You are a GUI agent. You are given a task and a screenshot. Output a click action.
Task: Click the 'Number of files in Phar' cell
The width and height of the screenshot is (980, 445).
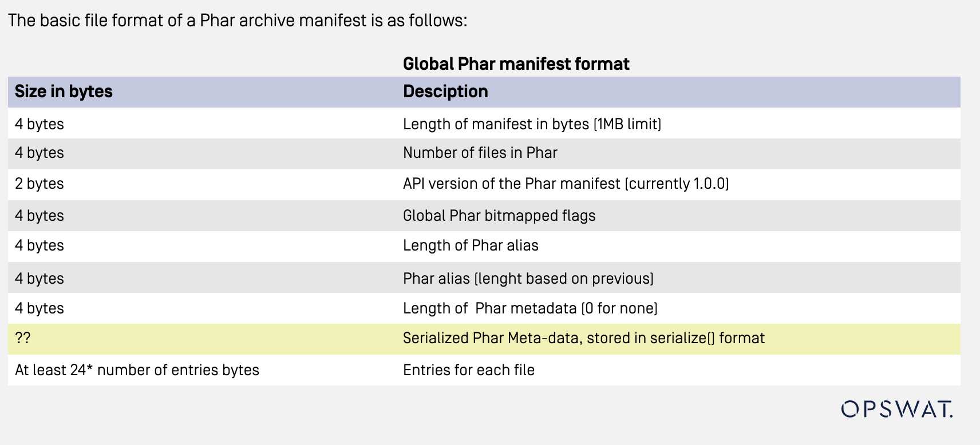click(480, 153)
